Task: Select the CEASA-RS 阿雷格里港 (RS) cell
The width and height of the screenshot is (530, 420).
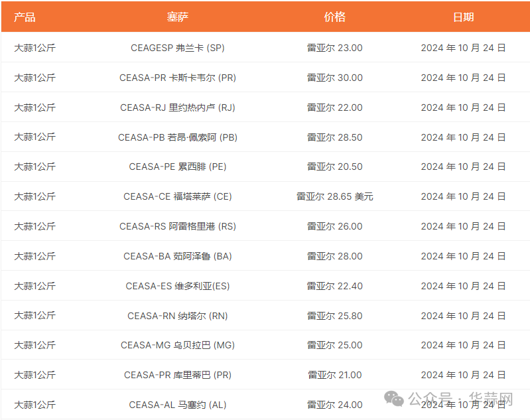Action: pyautogui.click(x=178, y=226)
